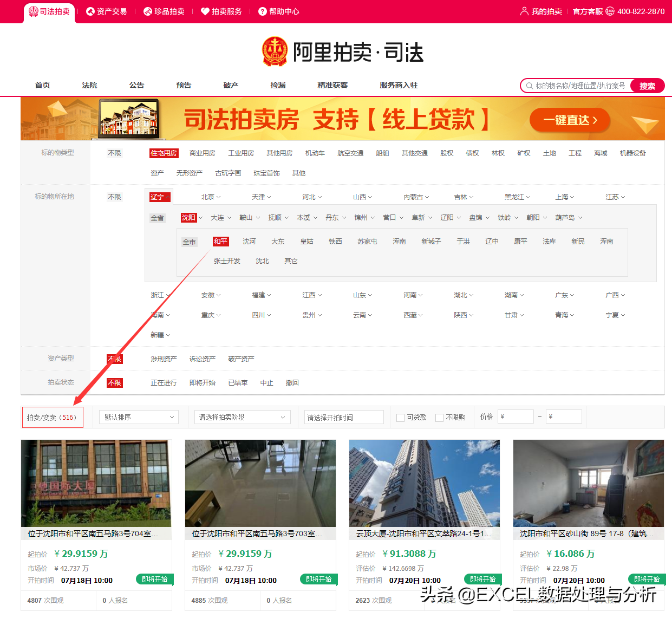Select the 珠宝首饰 type filter
The image size is (672, 618).
pos(266,173)
